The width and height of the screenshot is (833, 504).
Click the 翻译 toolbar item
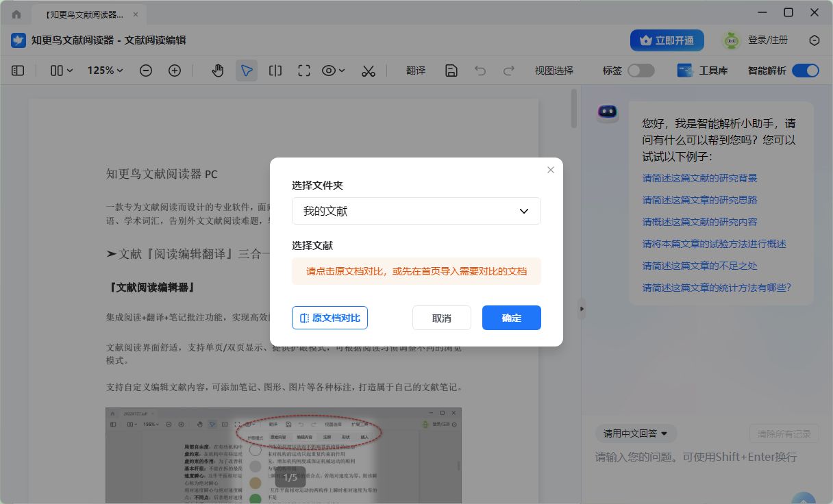[x=416, y=71]
